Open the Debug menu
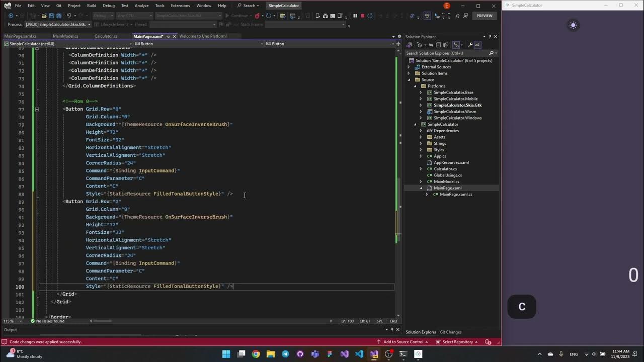 point(109,6)
